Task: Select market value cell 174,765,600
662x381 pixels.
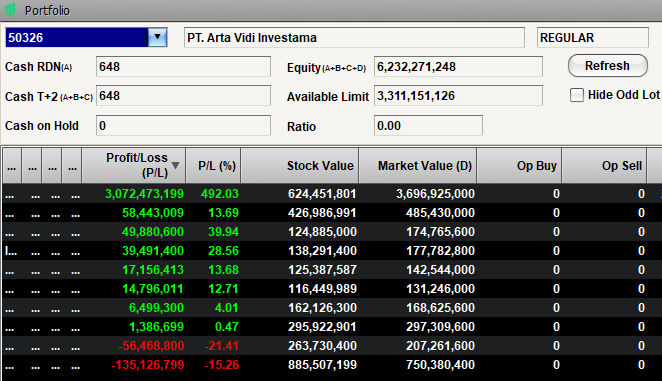Action: click(440, 232)
